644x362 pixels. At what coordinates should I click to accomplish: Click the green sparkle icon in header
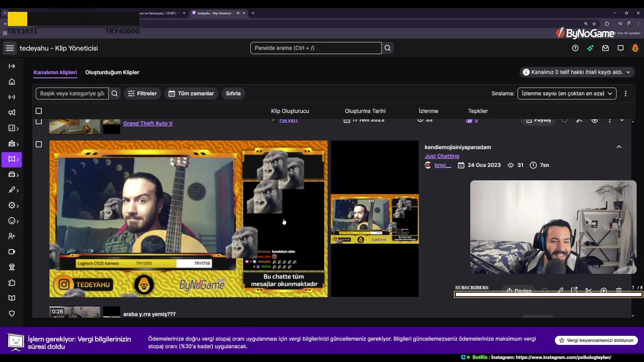click(590, 48)
